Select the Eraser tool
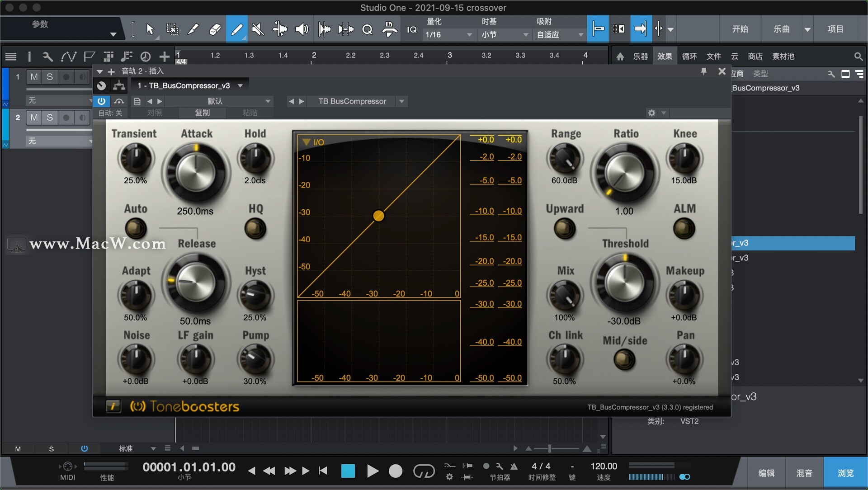 [x=215, y=29]
